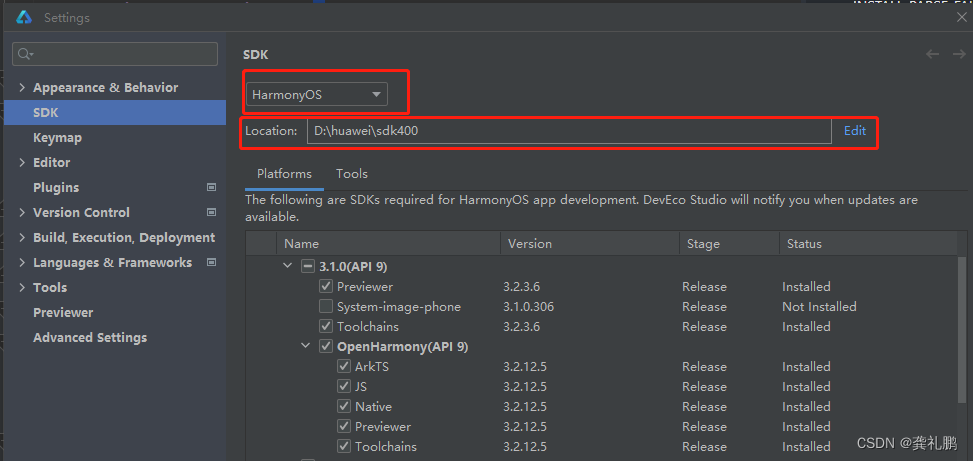The width and height of the screenshot is (973, 461).
Task: Click the SDK page heading
Action: 256,55
